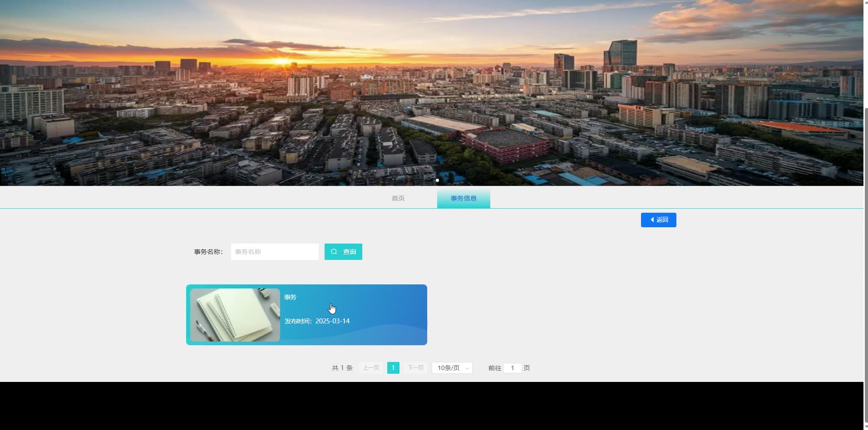The height and width of the screenshot is (430, 868).
Task: Open the notebook thumbnail on the 事务 card
Action: 235,315
